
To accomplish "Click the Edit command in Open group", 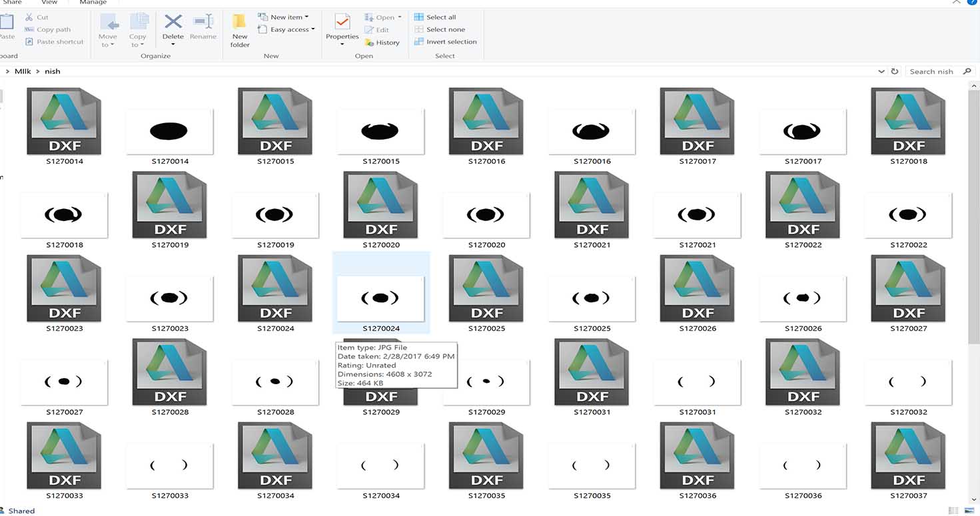I will [x=377, y=30].
